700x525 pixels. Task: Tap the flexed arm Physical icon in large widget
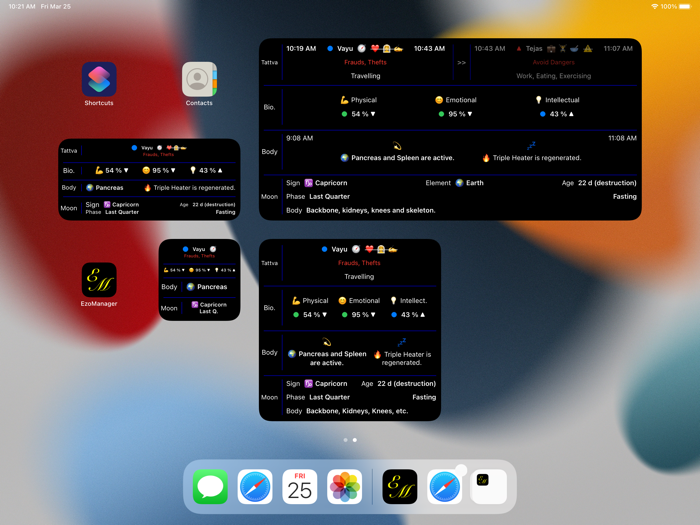pyautogui.click(x=344, y=100)
